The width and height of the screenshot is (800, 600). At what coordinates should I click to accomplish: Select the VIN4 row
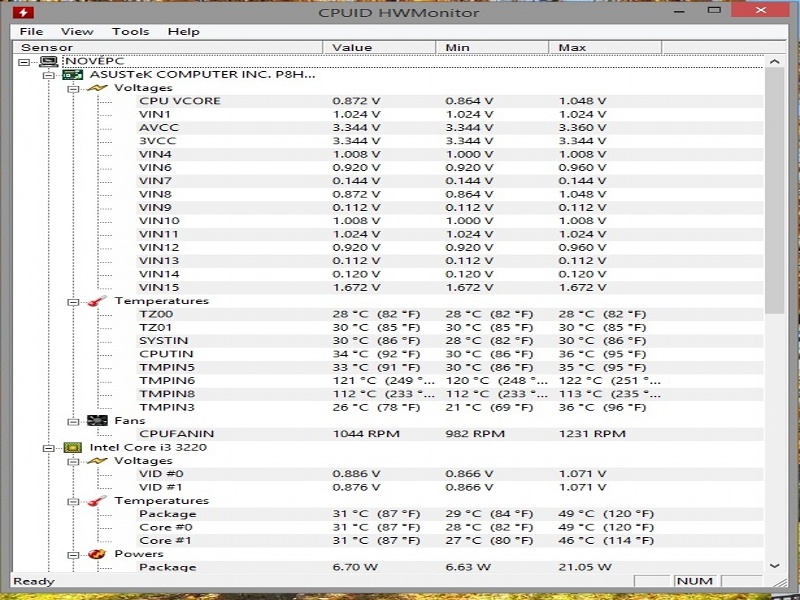pos(450,154)
